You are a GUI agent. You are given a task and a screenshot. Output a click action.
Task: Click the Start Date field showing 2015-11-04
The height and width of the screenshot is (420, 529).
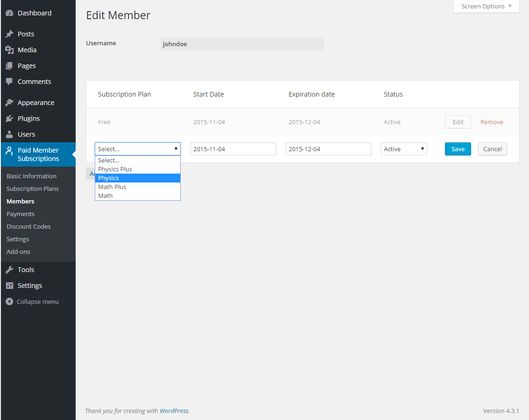[233, 148]
